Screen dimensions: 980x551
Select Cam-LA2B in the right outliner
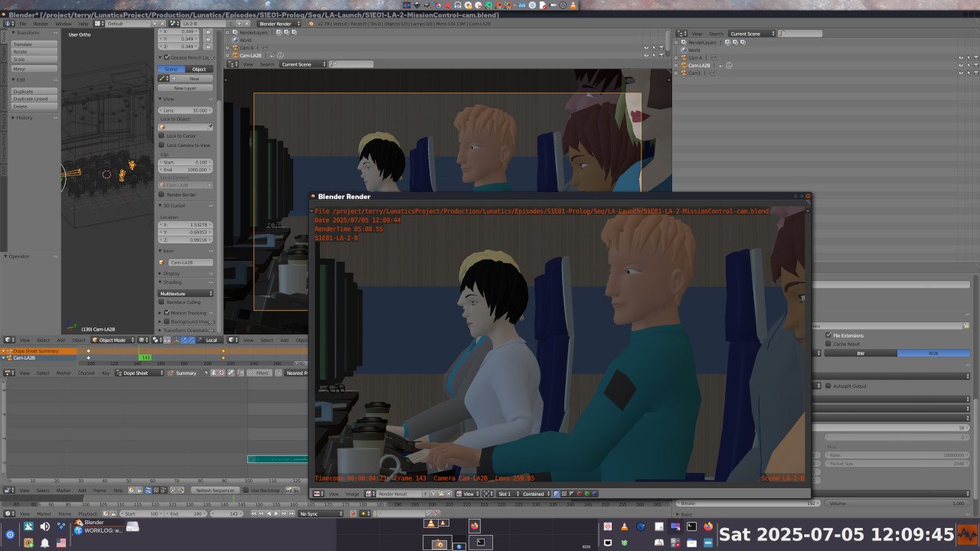click(x=698, y=65)
